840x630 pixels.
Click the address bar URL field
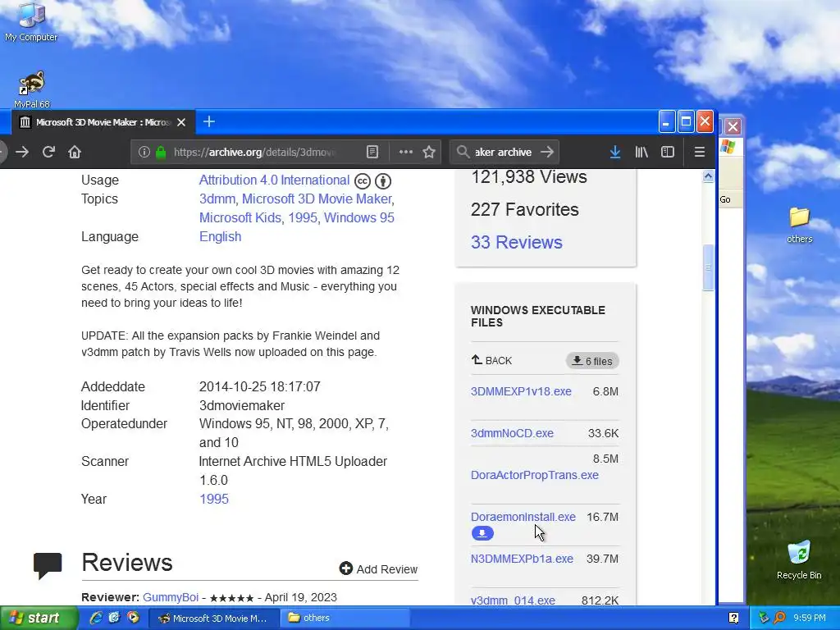(x=254, y=152)
